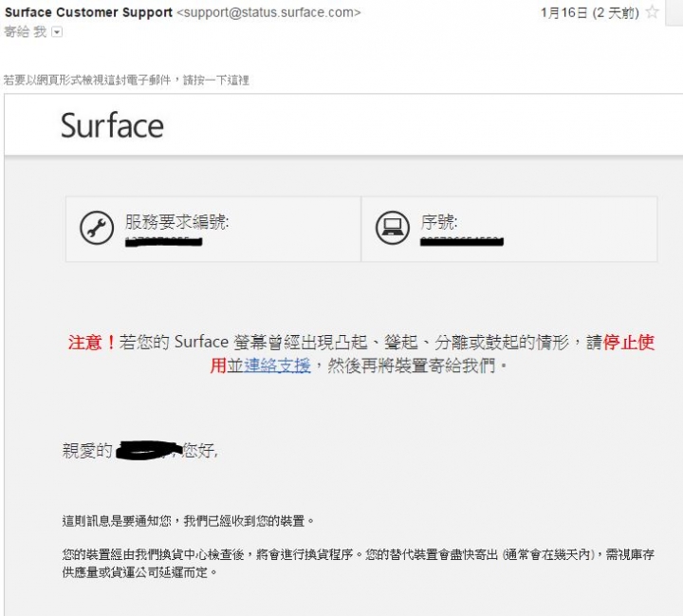Click the redacted serial number value
This screenshot has width=683, height=616.
click(x=462, y=241)
